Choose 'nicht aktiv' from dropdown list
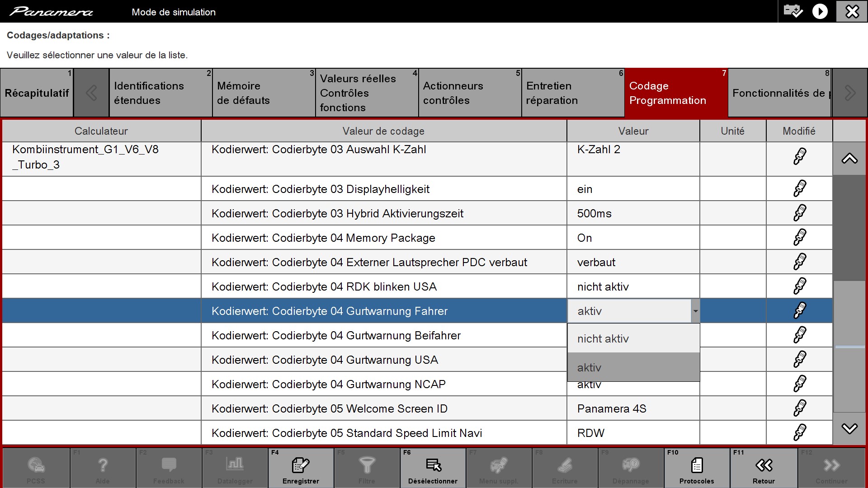 (633, 338)
